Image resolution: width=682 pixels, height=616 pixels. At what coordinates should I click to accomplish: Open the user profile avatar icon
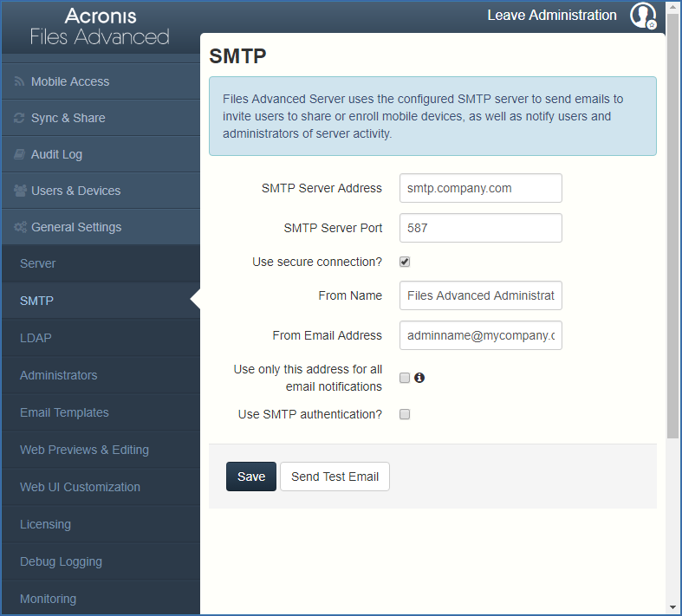click(x=643, y=16)
